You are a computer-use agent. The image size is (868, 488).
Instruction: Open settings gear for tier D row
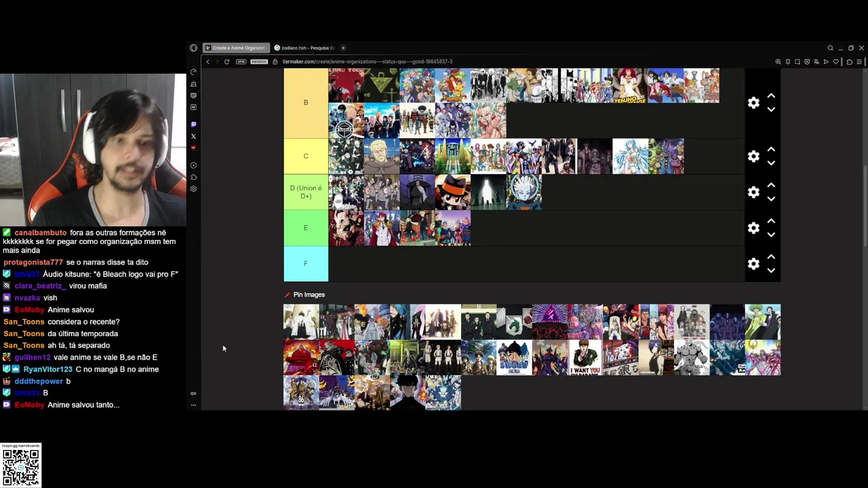point(753,192)
